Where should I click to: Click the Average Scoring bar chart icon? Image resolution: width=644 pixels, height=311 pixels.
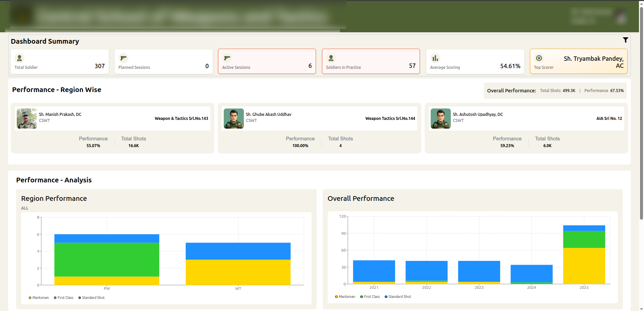435,58
